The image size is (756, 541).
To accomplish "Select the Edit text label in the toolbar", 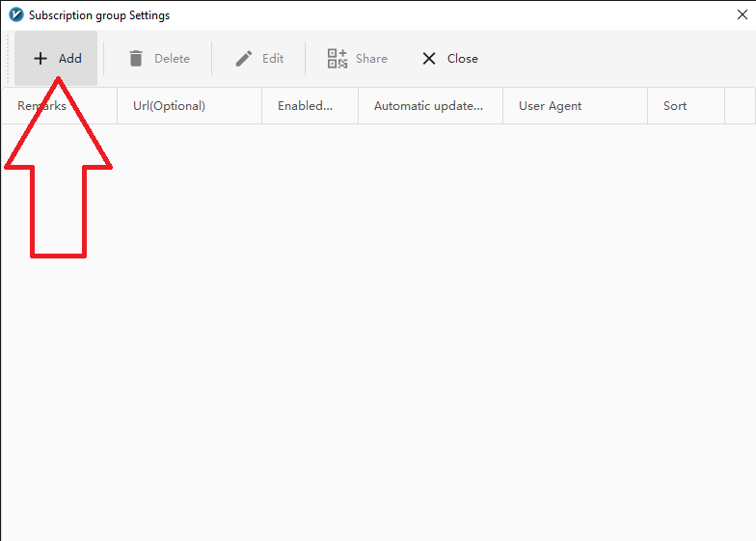I will pos(273,59).
